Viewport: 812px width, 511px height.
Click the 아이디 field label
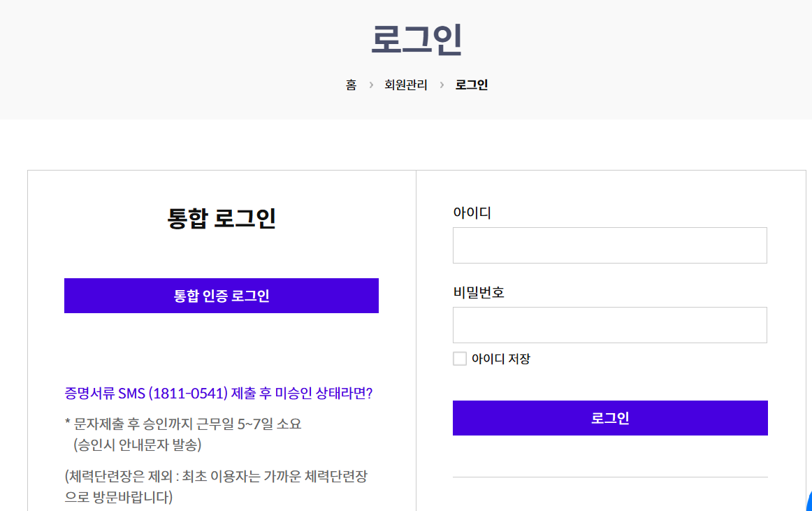[472, 213]
